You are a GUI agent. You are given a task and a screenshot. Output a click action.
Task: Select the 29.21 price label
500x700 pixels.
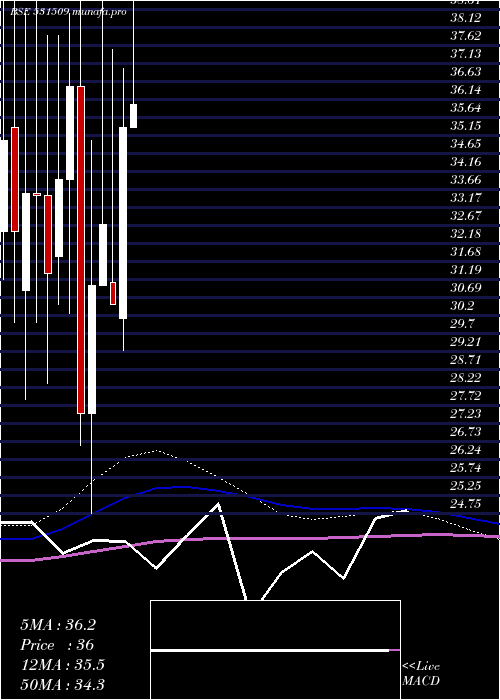(466, 342)
